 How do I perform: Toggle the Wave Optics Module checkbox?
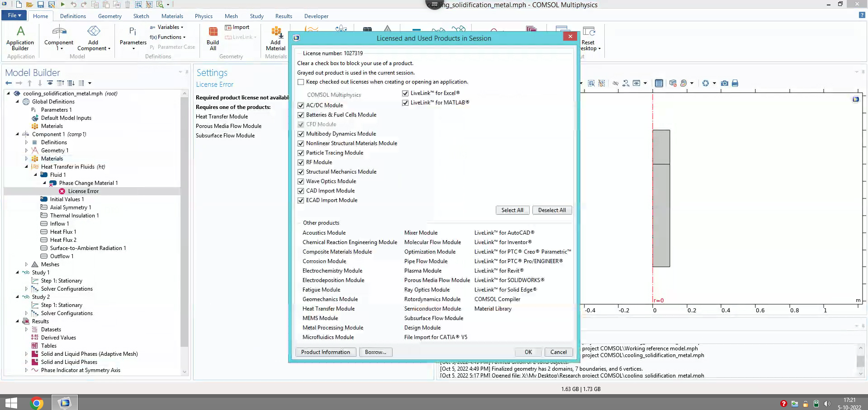coord(301,181)
